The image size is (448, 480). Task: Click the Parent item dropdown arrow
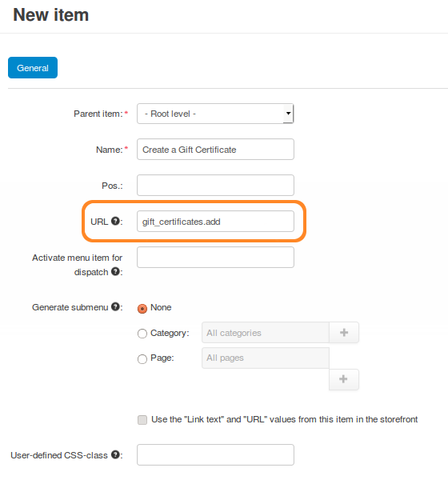[288, 114]
